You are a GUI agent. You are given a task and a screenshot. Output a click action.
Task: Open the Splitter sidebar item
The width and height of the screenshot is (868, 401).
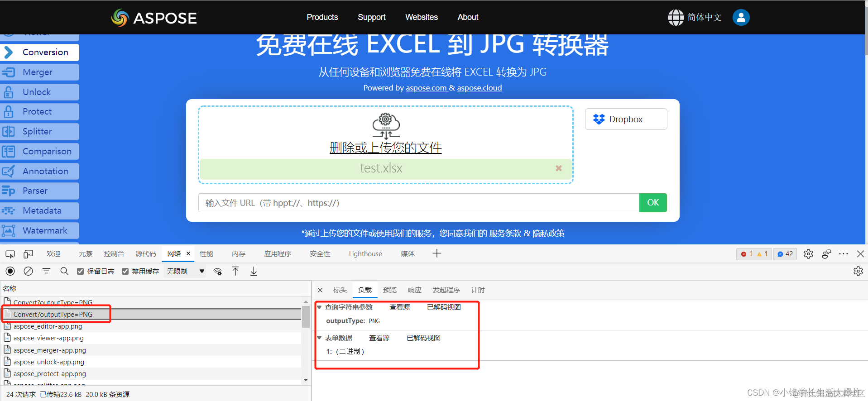click(40, 131)
